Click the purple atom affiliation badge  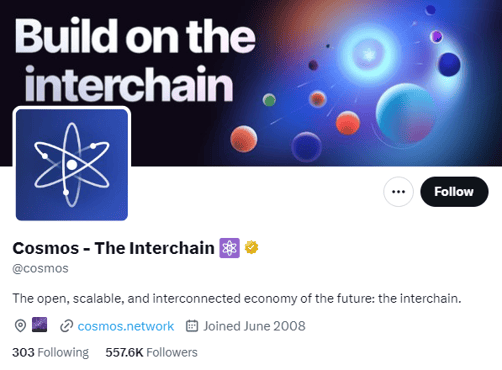pos(229,248)
